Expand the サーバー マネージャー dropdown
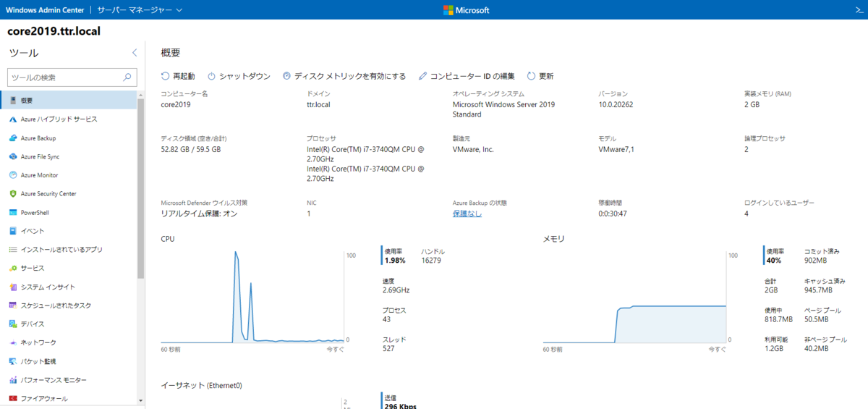The image size is (868, 409). 140,10
